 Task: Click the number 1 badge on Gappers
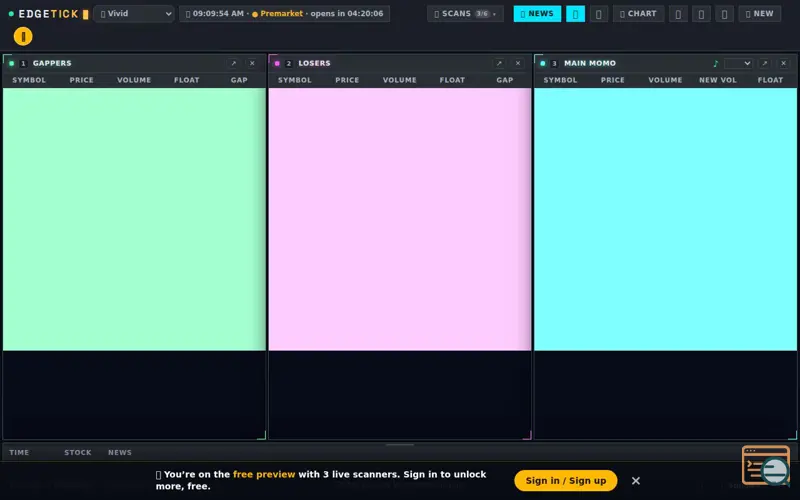click(x=23, y=63)
